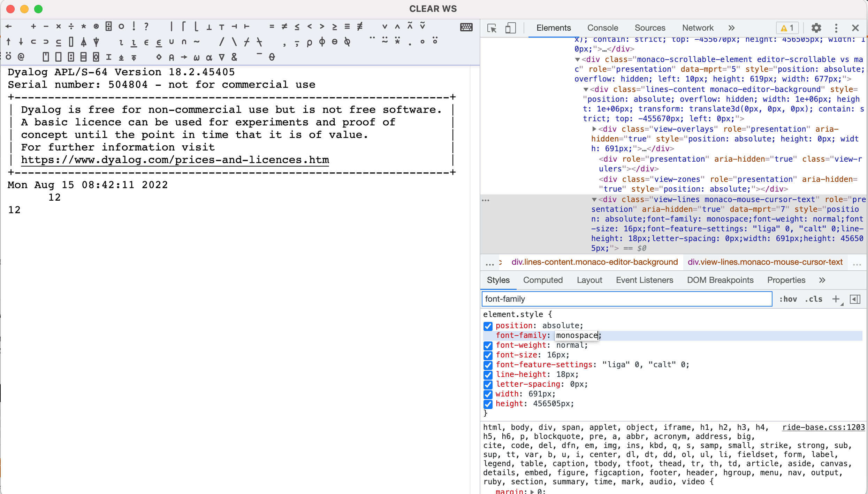Click the left arrow assignment glyph
The width and height of the screenshot is (868, 494).
9,26
